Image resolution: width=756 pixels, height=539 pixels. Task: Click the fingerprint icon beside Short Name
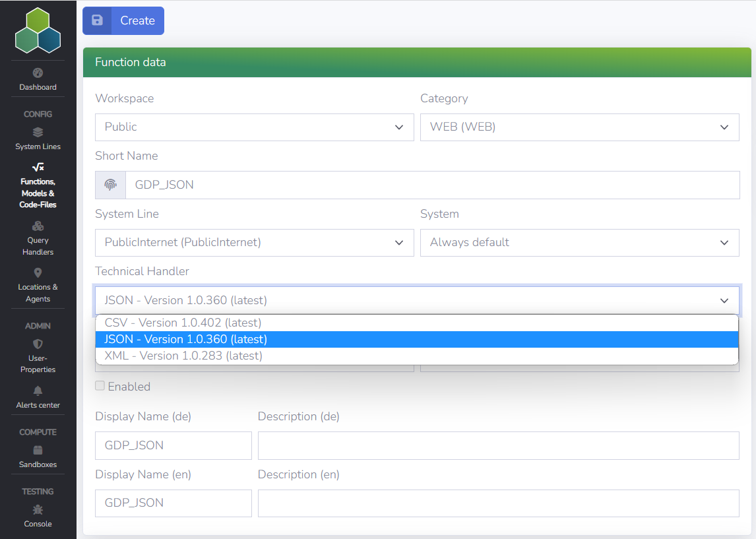(x=110, y=185)
